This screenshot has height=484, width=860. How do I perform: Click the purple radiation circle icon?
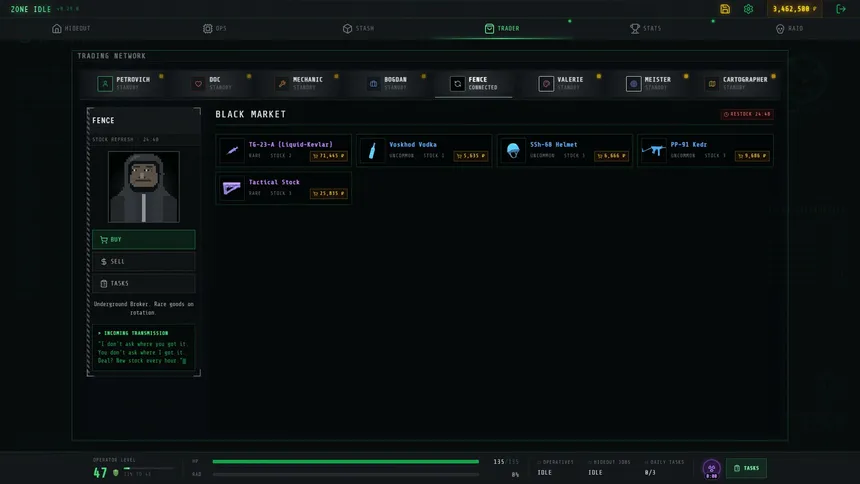[711, 469]
